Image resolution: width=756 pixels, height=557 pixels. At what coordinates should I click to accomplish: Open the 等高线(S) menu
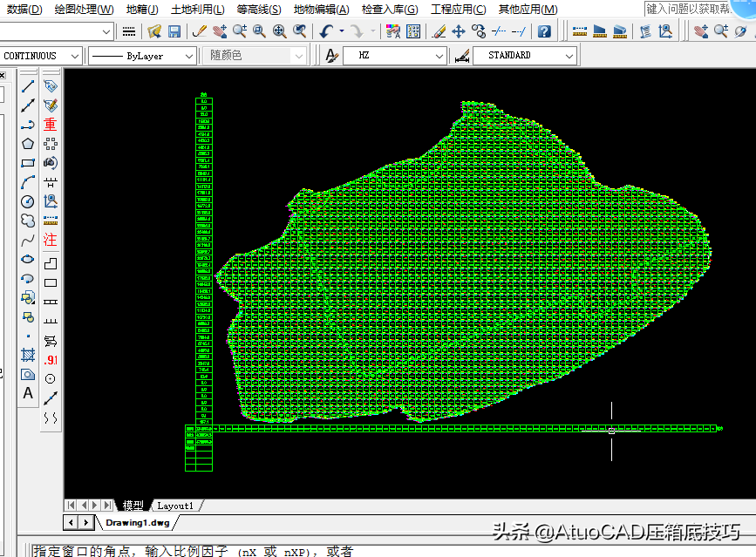coord(259,10)
